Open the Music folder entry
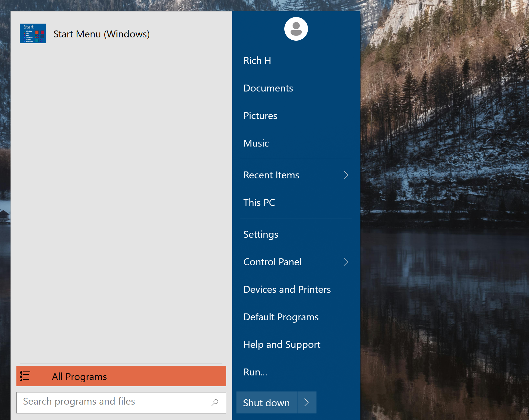 (256, 143)
